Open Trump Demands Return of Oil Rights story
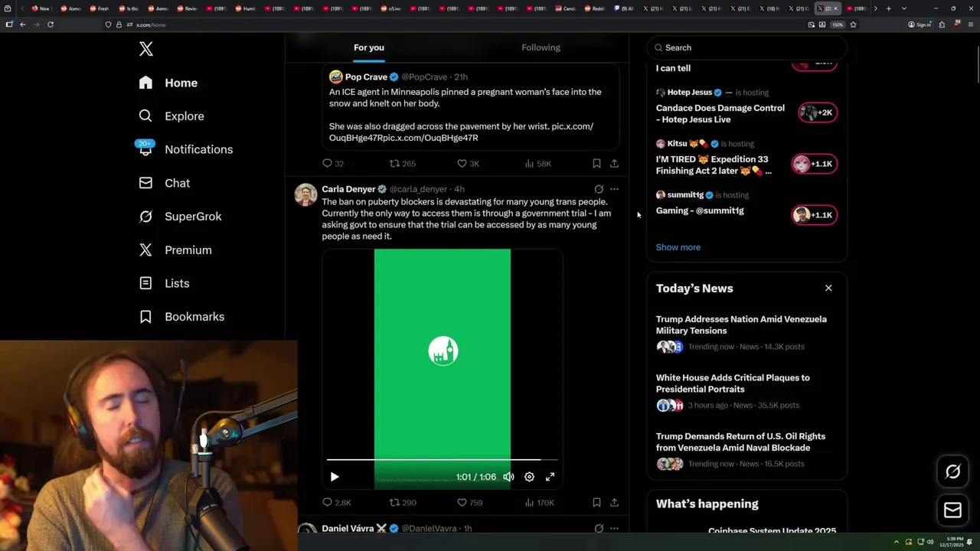Image resolution: width=980 pixels, height=551 pixels. (746, 450)
